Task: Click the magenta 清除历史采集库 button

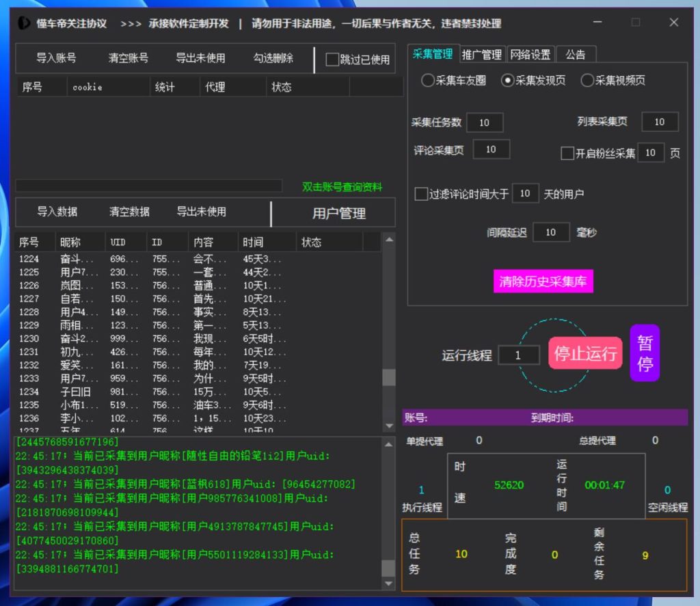Action: click(543, 281)
